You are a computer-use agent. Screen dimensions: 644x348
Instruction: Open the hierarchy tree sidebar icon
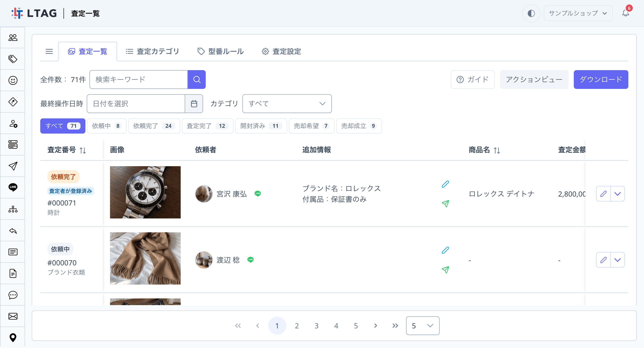click(13, 209)
